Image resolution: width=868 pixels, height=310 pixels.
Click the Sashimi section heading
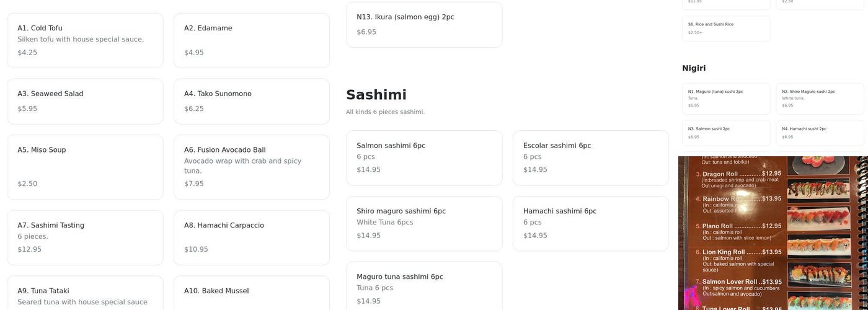[x=376, y=95]
